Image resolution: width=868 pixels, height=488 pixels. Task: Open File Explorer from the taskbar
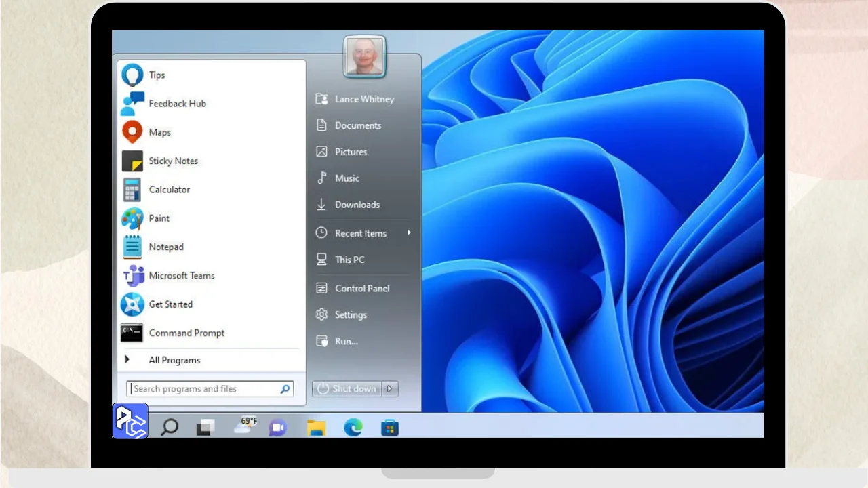(x=316, y=427)
